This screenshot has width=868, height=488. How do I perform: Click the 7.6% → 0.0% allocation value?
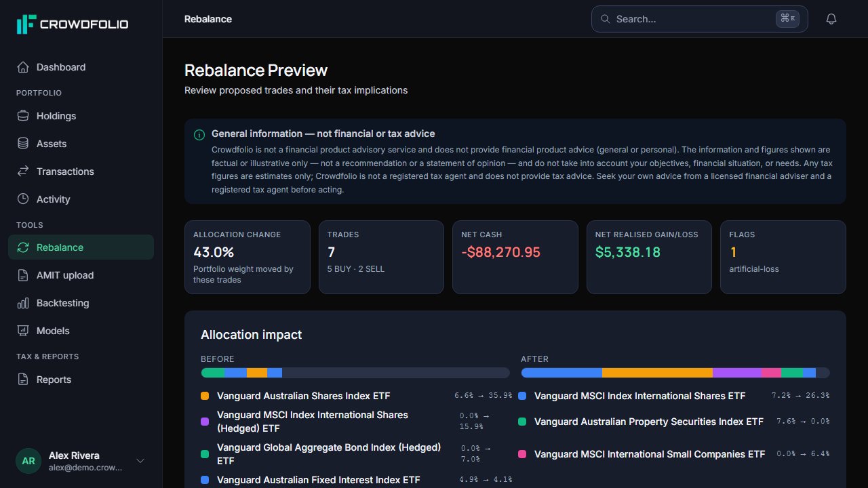click(803, 421)
